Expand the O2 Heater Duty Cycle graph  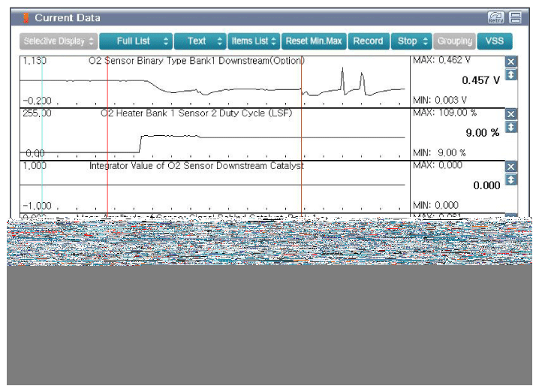pos(511,127)
